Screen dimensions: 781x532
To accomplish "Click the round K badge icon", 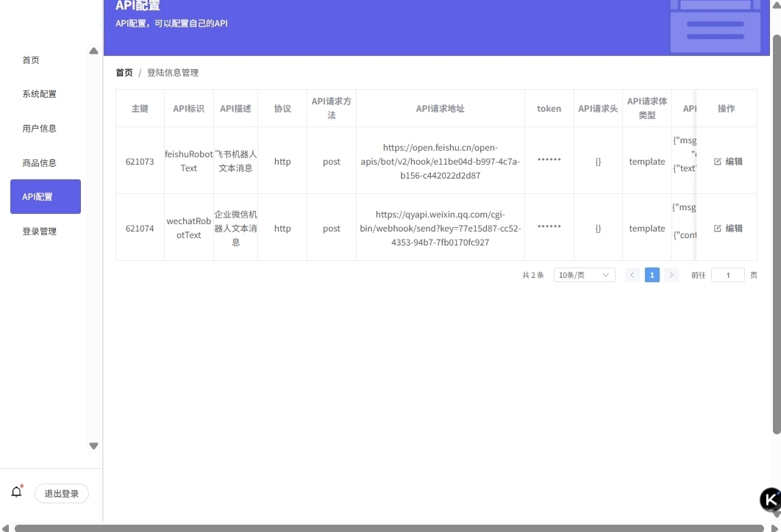I will tap(770, 500).
